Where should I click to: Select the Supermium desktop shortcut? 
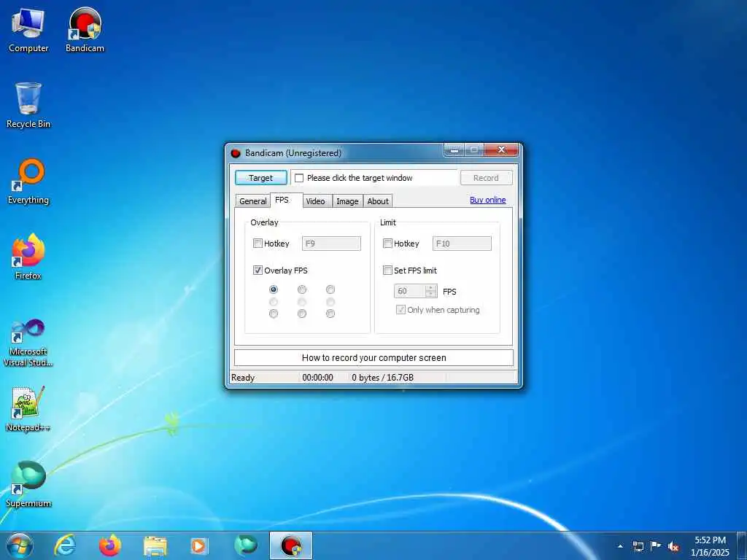click(x=28, y=485)
